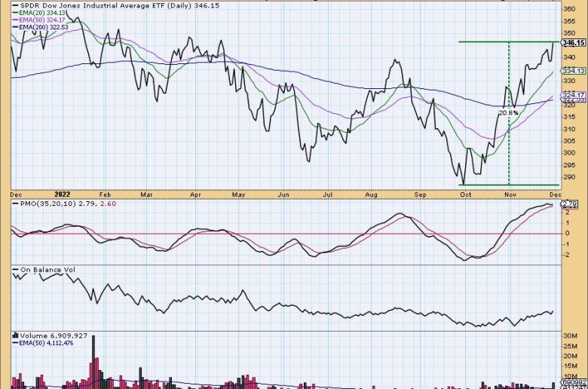Click the 310 price axis label
588x389 pixels.
point(569,129)
